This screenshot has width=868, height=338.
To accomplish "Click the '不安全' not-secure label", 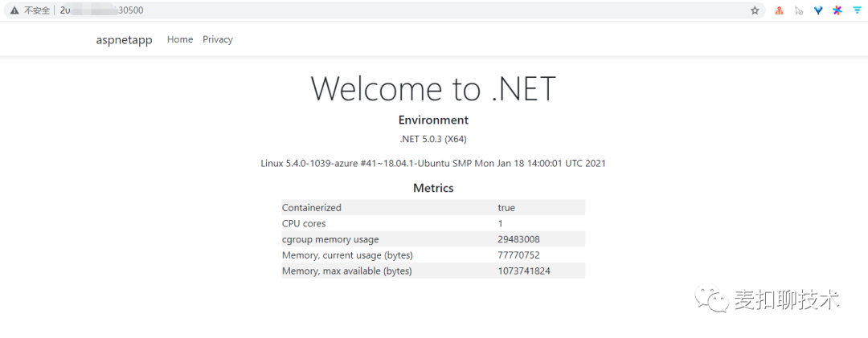I will (x=36, y=10).
